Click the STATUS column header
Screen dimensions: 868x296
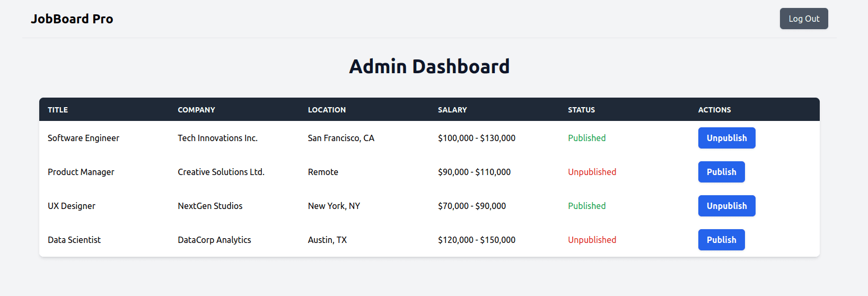coord(581,110)
